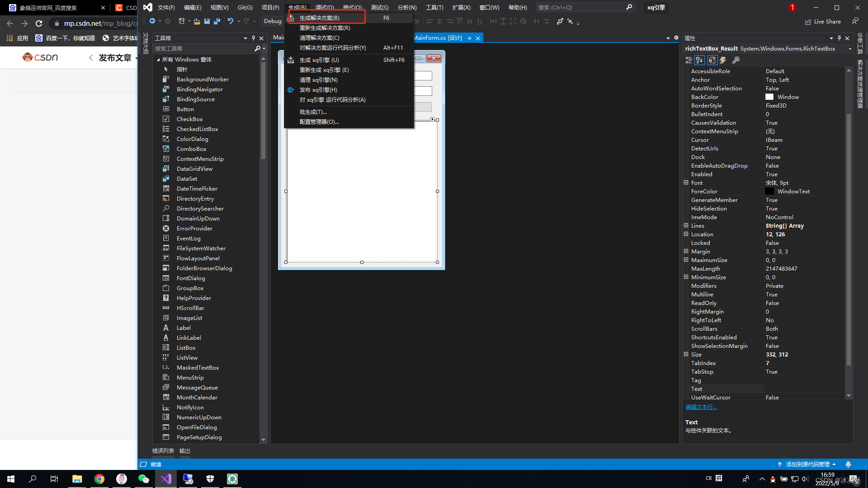The width and height of the screenshot is (868, 488).
Task: Click the Undo toolbar icon
Action: pyautogui.click(x=230, y=21)
